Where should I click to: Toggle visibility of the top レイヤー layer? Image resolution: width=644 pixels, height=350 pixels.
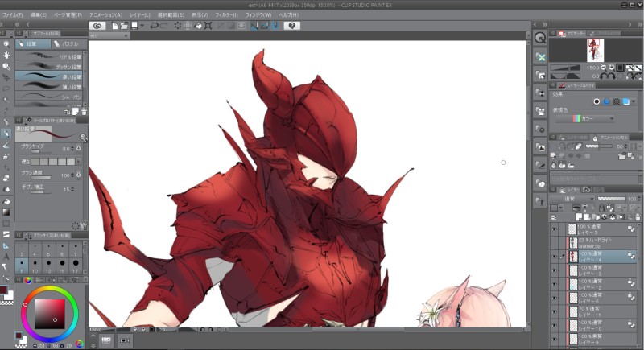tap(555, 229)
